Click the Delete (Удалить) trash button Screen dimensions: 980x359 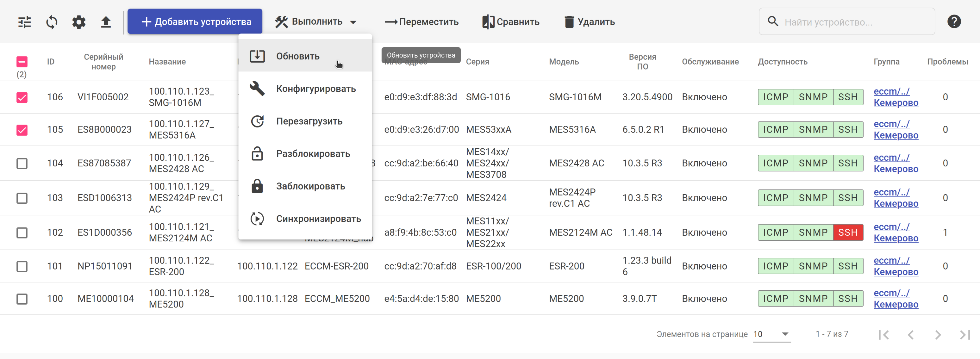[589, 22]
